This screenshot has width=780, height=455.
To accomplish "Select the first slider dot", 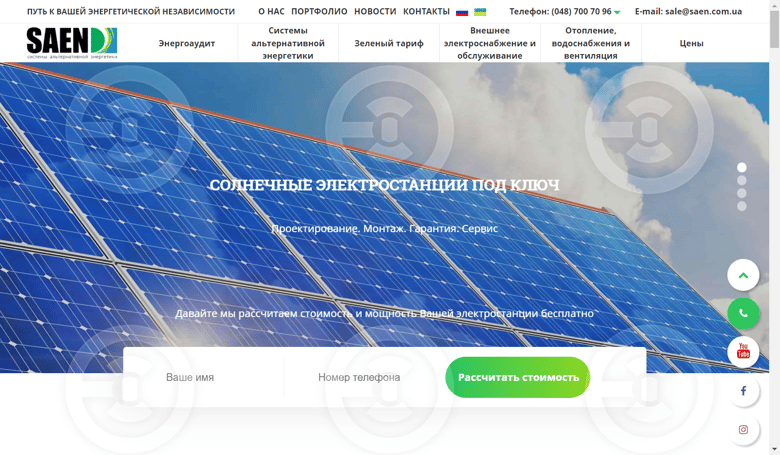I will [742, 168].
